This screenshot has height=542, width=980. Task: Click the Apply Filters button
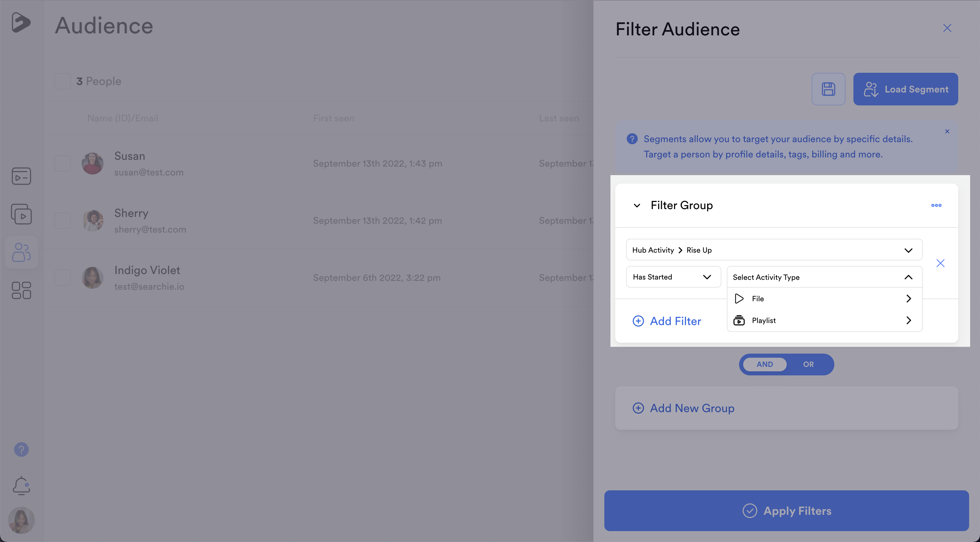pyautogui.click(x=786, y=510)
